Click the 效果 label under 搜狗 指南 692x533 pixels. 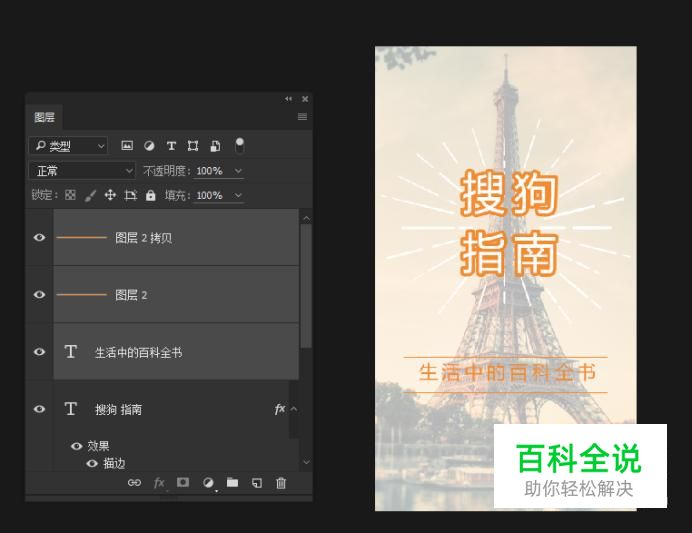click(x=98, y=446)
